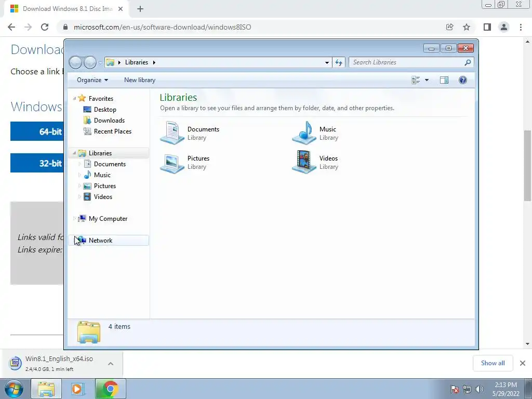Viewport: 532px width, 399px height.
Task: Open Explorer help icon
Action: point(463,80)
